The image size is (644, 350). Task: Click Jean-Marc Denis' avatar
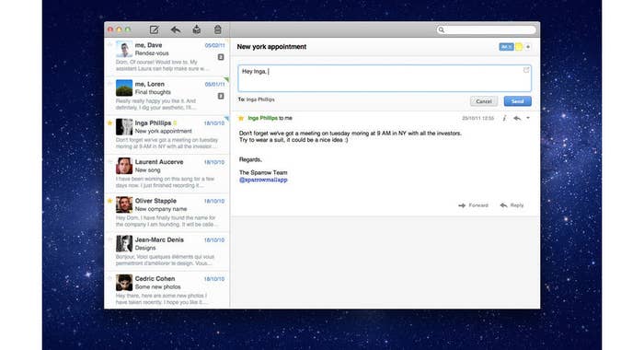point(124,243)
